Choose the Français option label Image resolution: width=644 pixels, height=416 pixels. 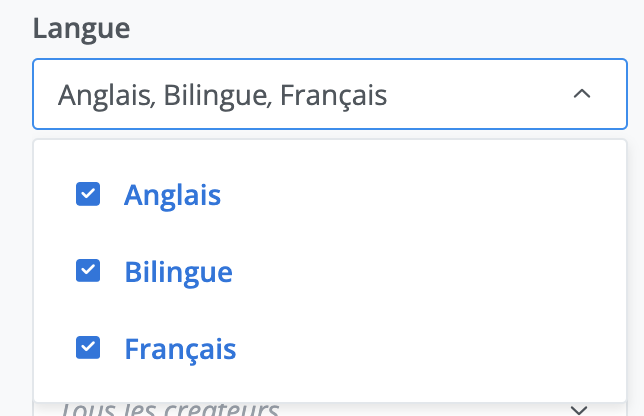pos(180,349)
